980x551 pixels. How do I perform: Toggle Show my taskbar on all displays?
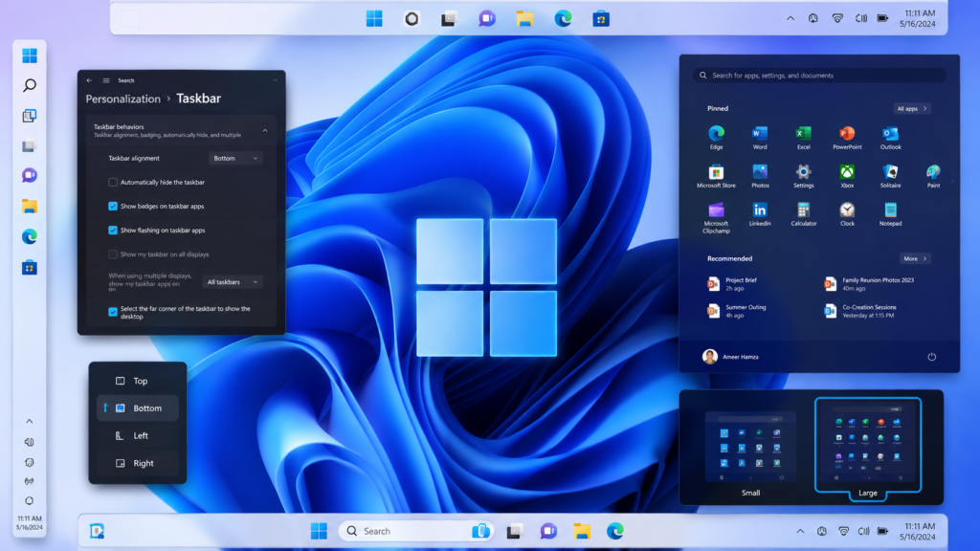(113, 254)
